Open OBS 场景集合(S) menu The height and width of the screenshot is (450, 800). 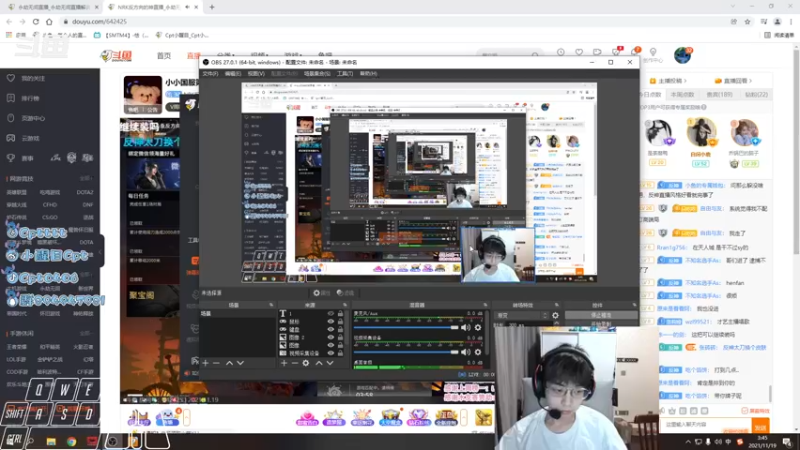[x=317, y=74]
